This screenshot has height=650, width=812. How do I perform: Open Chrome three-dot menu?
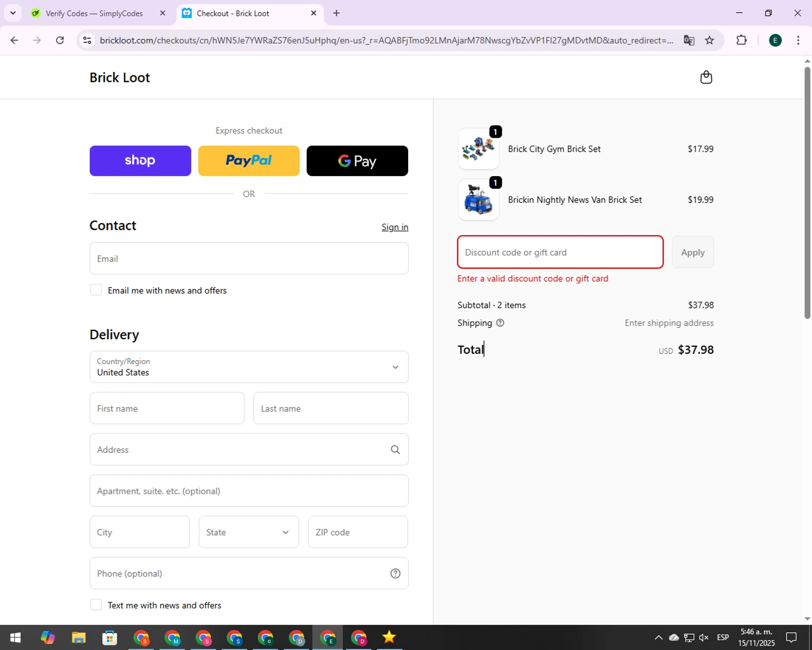pos(798,40)
